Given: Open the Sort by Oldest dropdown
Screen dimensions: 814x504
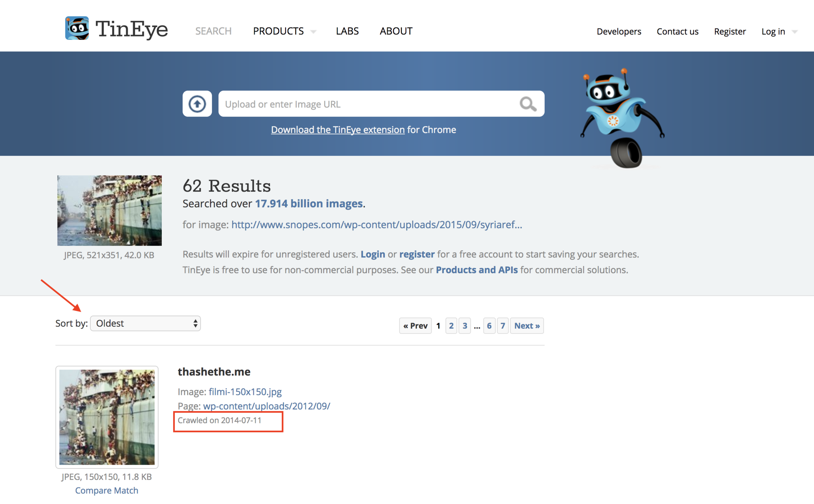Looking at the screenshot, I should 145,323.
